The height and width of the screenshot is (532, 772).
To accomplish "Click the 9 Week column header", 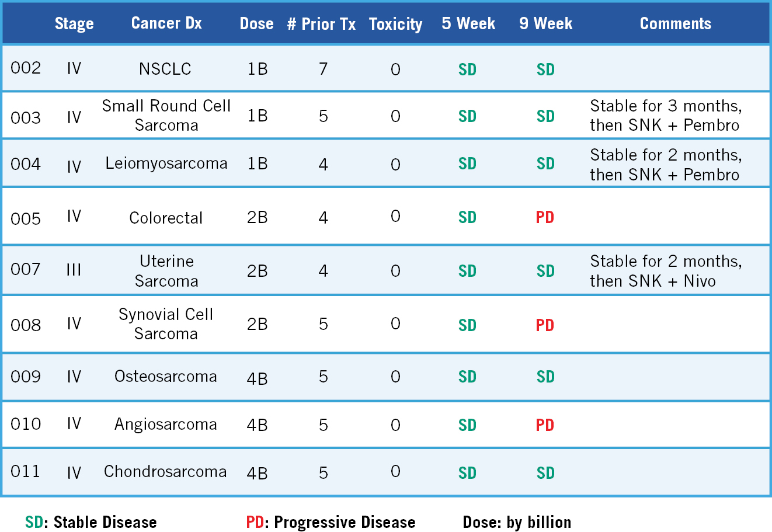I will coord(545,24).
